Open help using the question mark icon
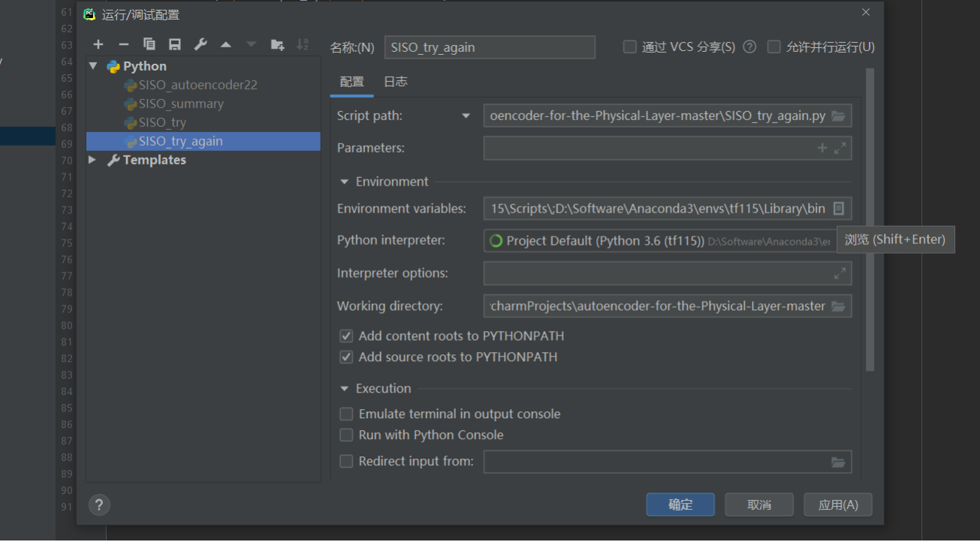 coord(98,504)
